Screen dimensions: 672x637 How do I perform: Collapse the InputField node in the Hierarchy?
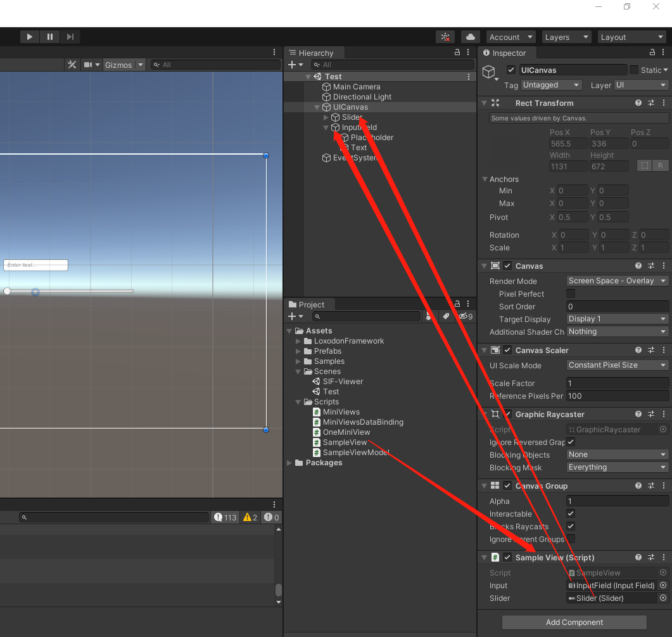[x=327, y=127]
